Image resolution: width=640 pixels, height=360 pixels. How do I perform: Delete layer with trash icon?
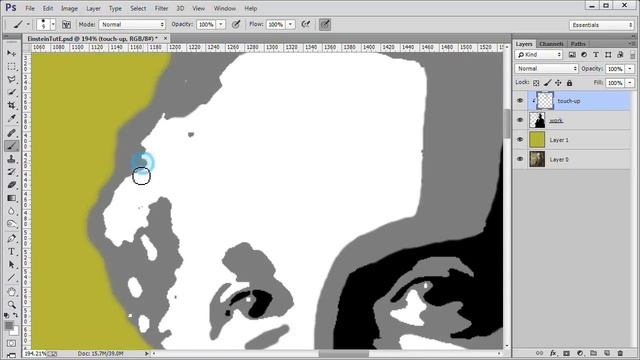click(x=620, y=353)
